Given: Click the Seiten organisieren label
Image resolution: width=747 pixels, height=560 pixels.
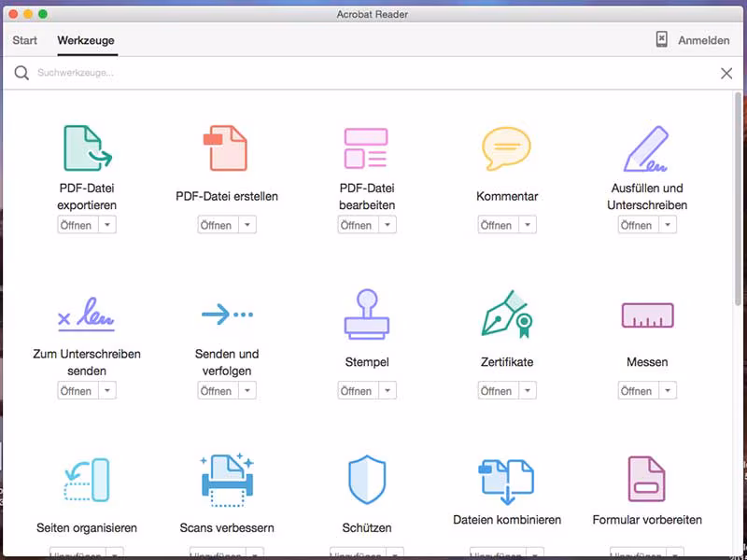Looking at the screenshot, I should point(87,527).
